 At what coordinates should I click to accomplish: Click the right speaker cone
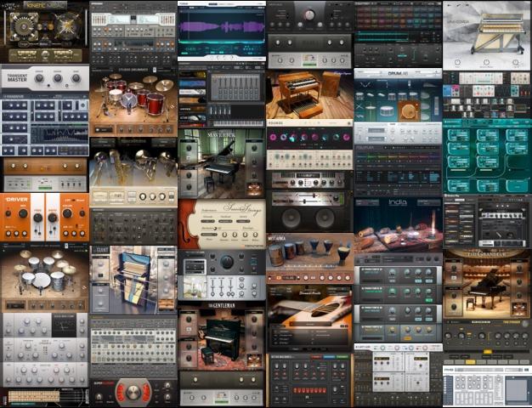click(x=325, y=218)
